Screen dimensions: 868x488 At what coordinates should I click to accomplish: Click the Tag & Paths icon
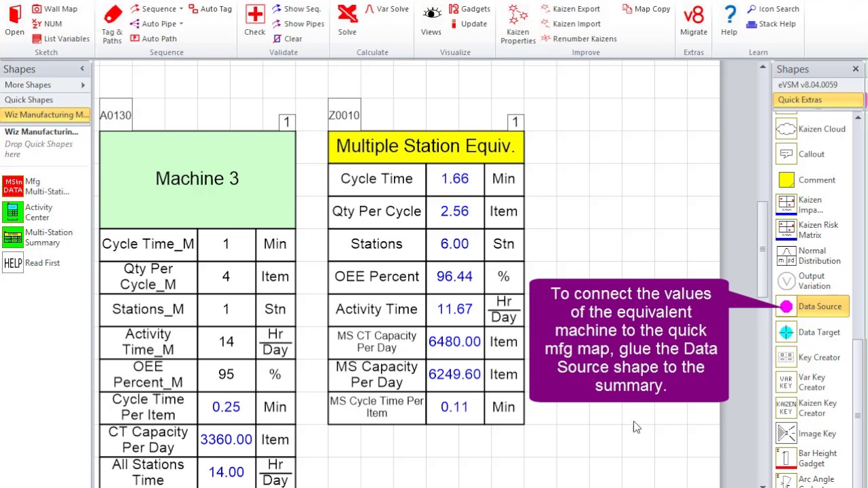[x=113, y=24]
